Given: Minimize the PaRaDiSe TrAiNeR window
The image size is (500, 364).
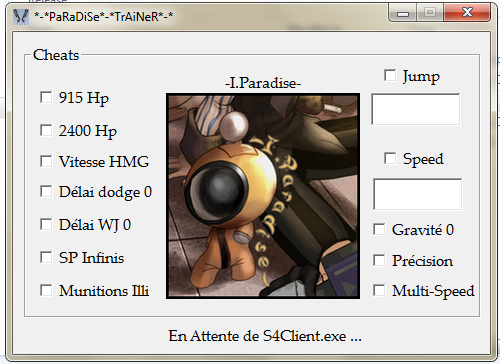Looking at the screenshot, I should pyautogui.click(x=403, y=14).
